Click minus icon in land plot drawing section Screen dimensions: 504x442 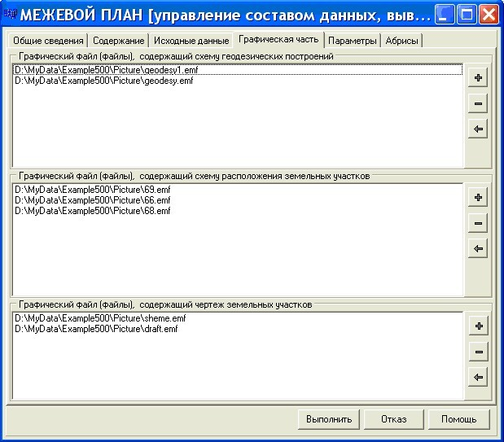(478, 352)
